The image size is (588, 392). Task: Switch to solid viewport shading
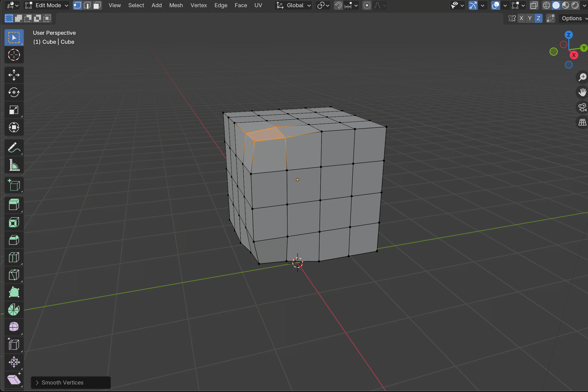point(556,5)
